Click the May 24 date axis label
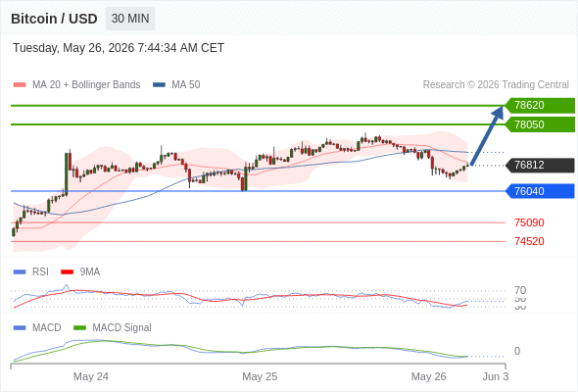This screenshot has width=578, height=392. pos(91,376)
